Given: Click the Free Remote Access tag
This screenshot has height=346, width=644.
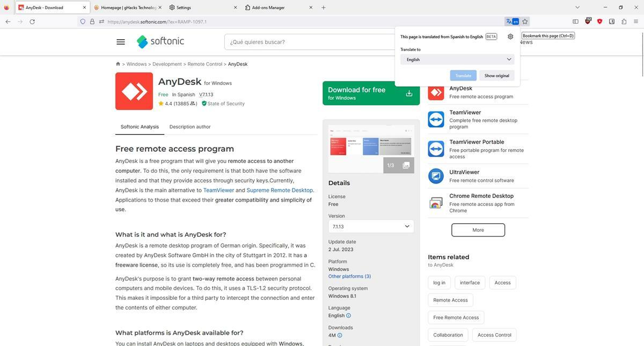Looking at the screenshot, I should pos(456,318).
